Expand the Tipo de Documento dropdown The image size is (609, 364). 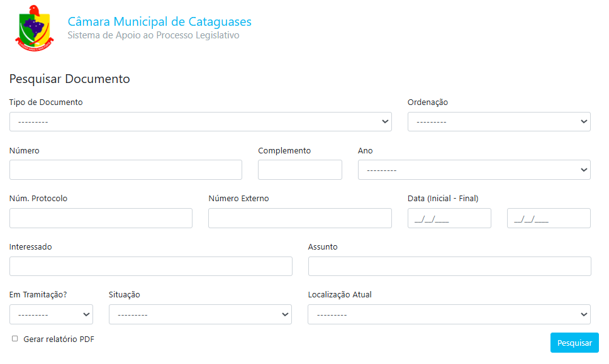pos(200,122)
